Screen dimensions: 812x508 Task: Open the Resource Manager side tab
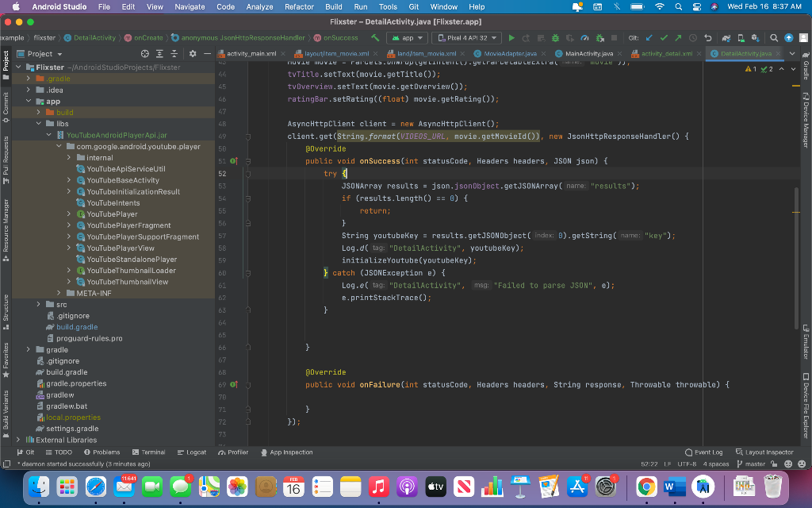coord(6,229)
